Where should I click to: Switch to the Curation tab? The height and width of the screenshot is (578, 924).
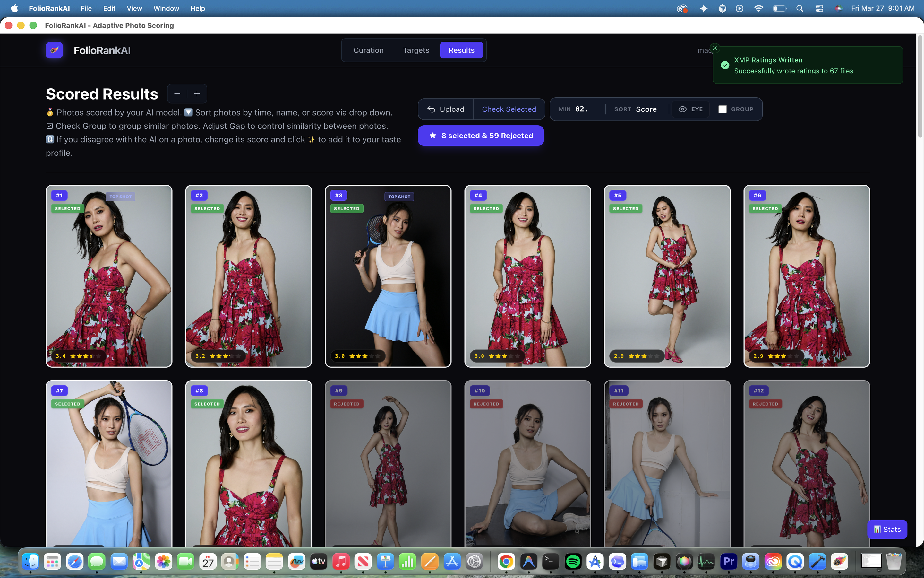pyautogui.click(x=368, y=50)
